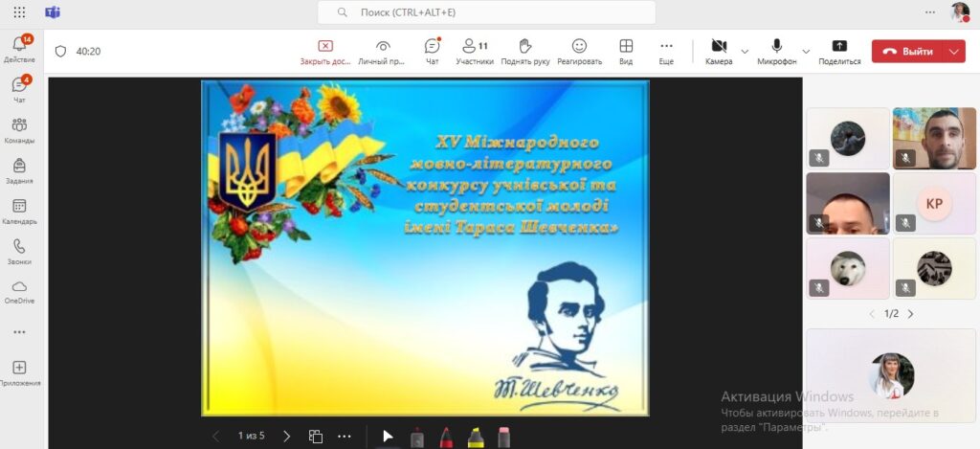Open OneDrive from the left sidebar
Screen dimensions: 980x449
coord(19,291)
